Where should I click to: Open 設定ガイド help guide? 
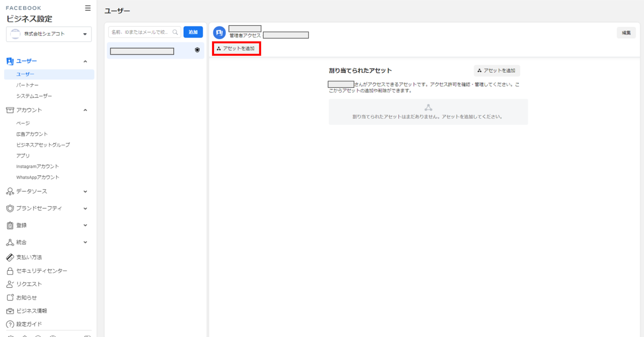coord(29,324)
